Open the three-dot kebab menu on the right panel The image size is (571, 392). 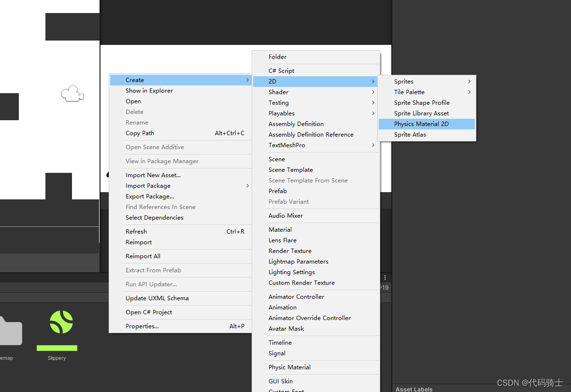click(385, 278)
